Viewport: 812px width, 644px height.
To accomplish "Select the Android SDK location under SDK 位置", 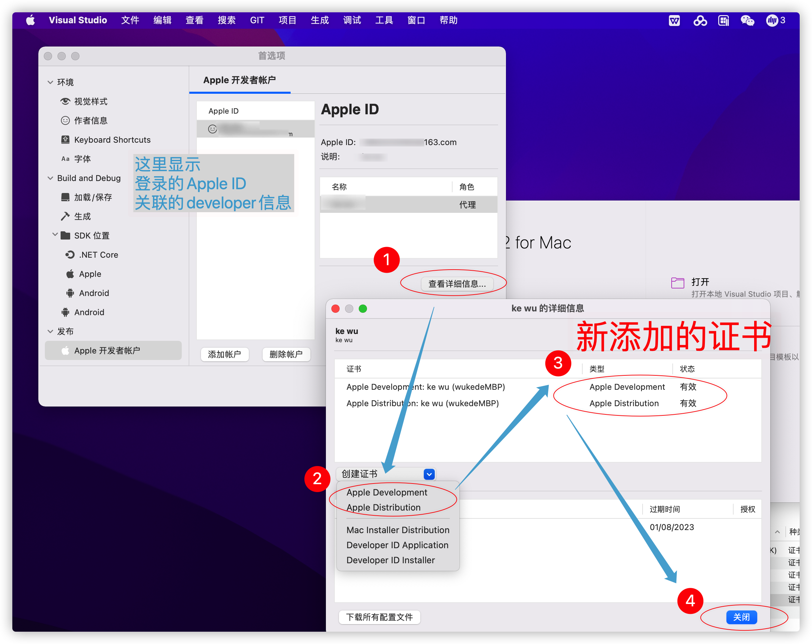I will point(93,293).
